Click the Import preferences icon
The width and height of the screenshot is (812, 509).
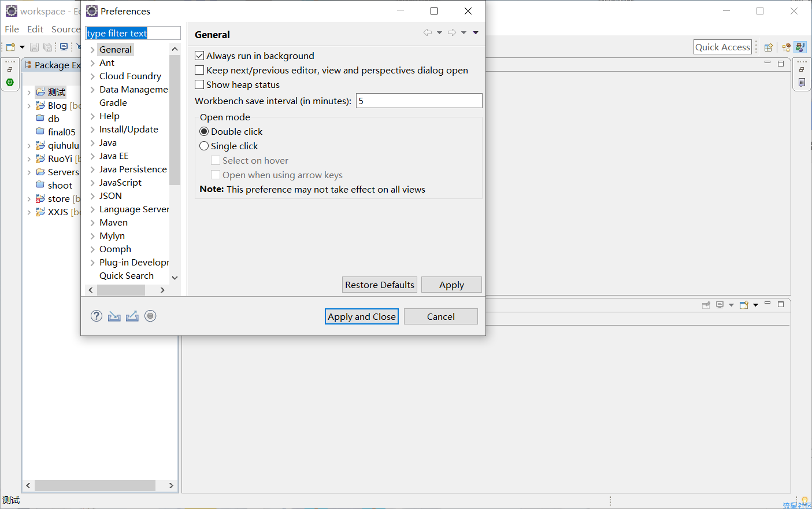114,316
